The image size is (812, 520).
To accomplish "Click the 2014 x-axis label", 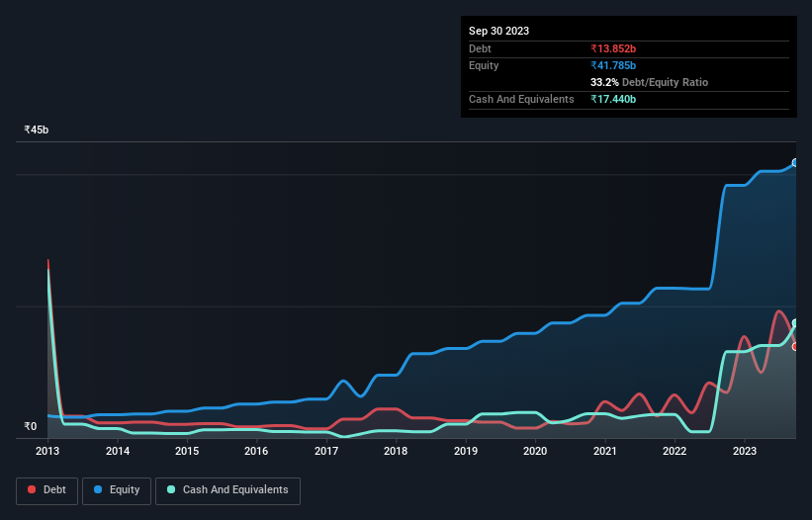I will 118,451.
